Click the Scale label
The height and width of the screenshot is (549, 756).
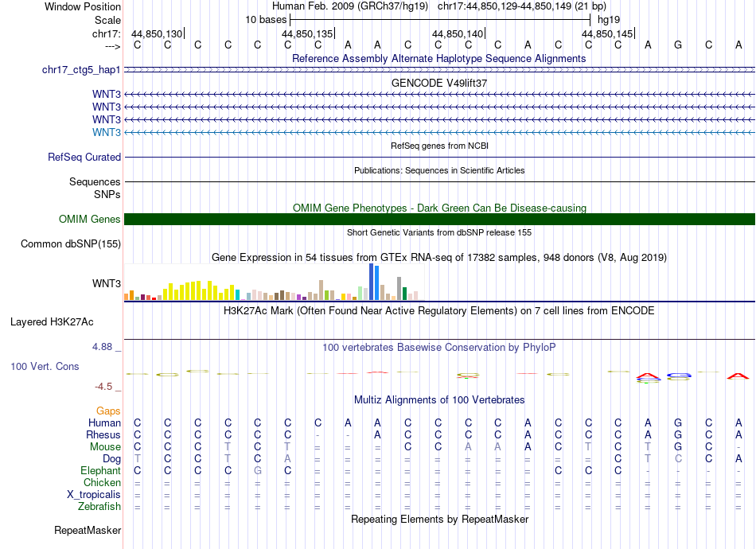107,20
